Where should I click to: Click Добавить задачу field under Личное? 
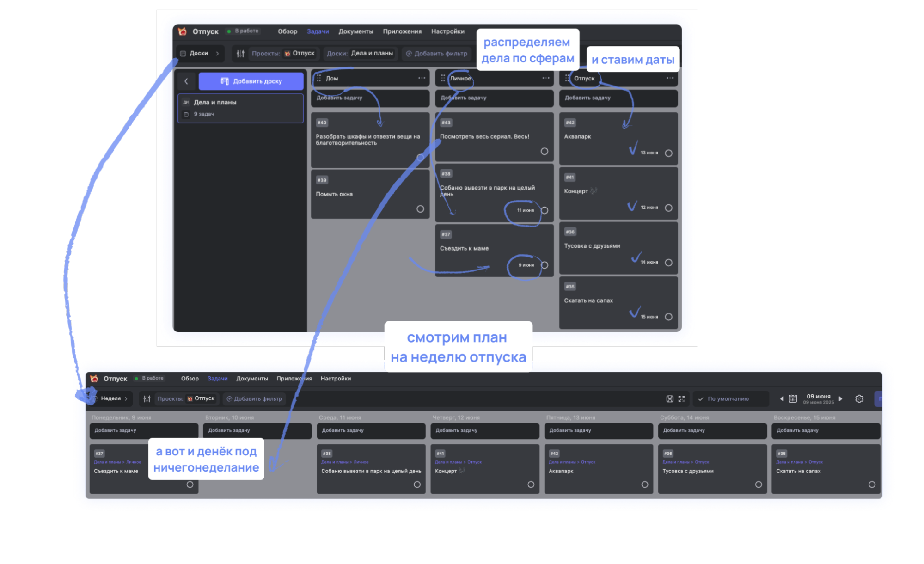[494, 98]
